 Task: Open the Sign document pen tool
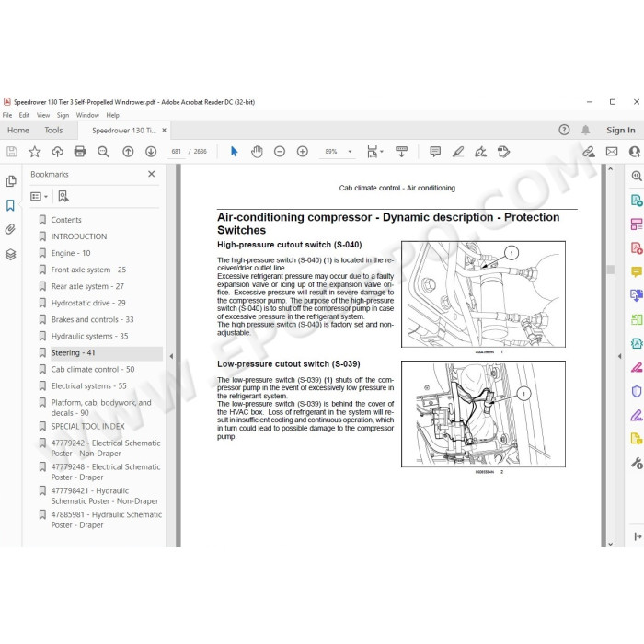point(480,152)
